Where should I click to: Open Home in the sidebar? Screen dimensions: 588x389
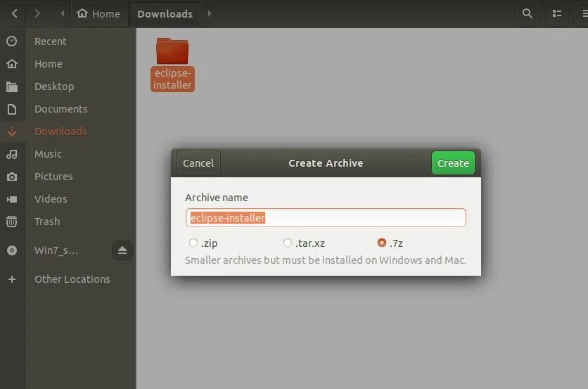(49, 64)
